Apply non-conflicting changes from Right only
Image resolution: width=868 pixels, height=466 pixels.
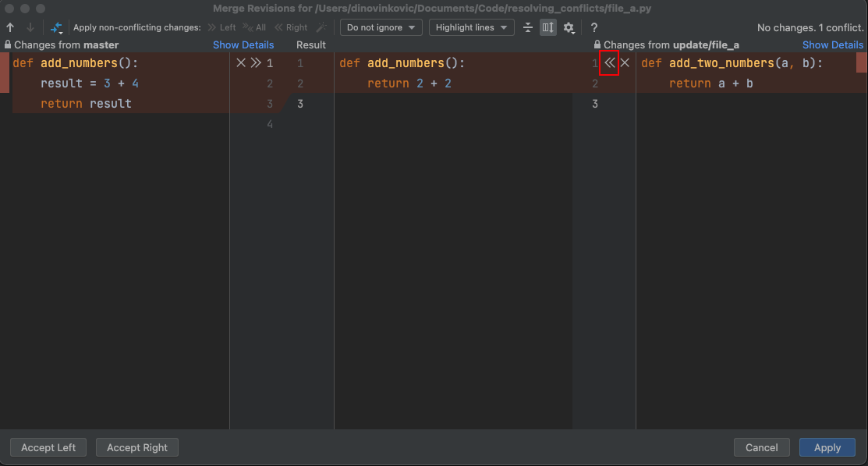292,27
